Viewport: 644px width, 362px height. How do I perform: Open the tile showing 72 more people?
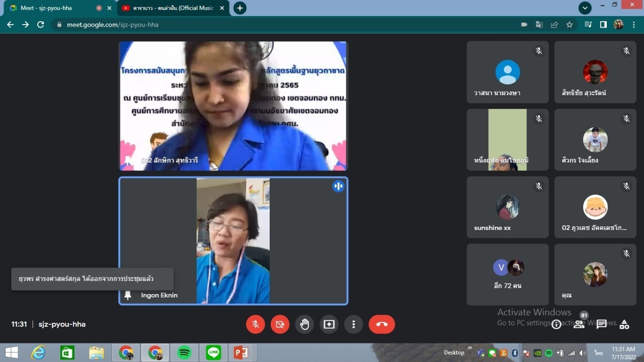click(x=507, y=275)
